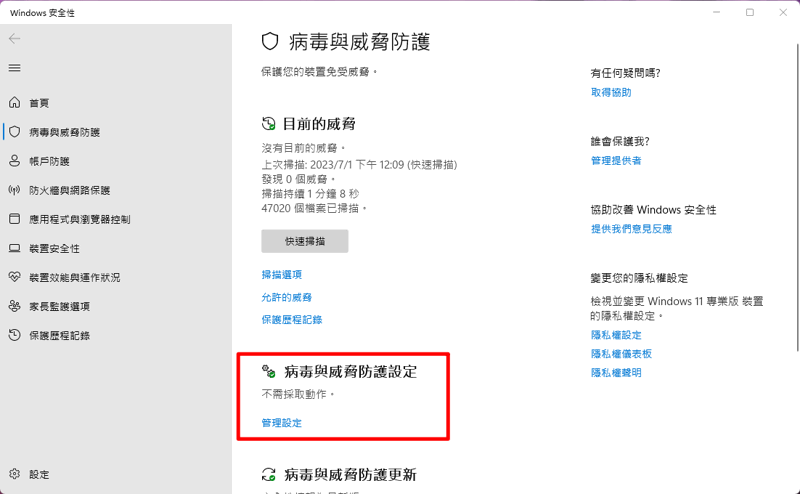This screenshot has height=494, width=800.
Task: Click the page title shield icon
Action: (x=270, y=41)
